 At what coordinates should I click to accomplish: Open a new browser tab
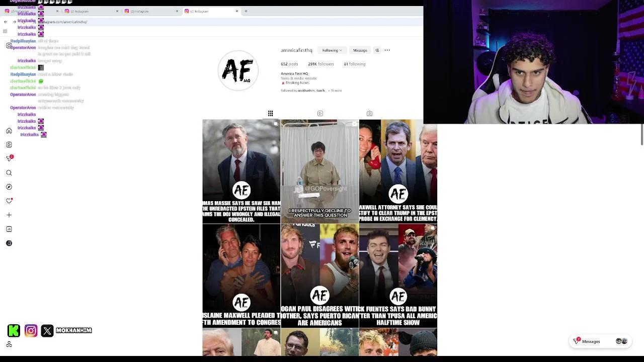(x=246, y=11)
